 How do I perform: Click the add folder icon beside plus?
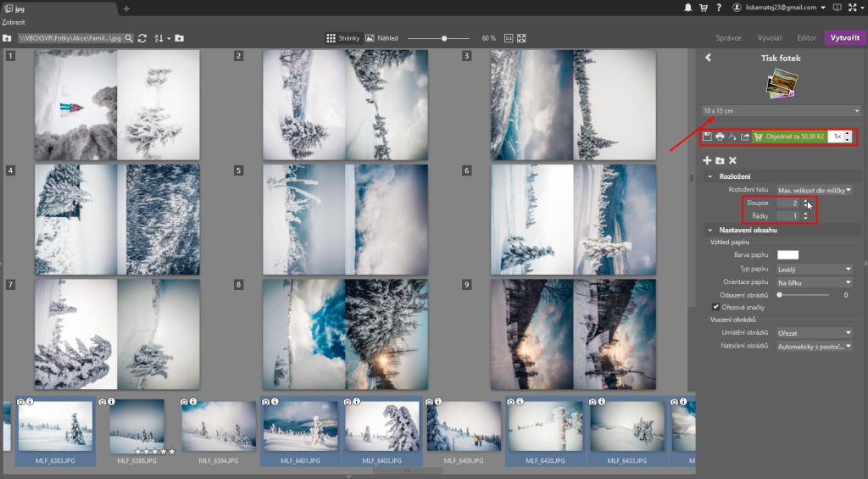pos(720,160)
